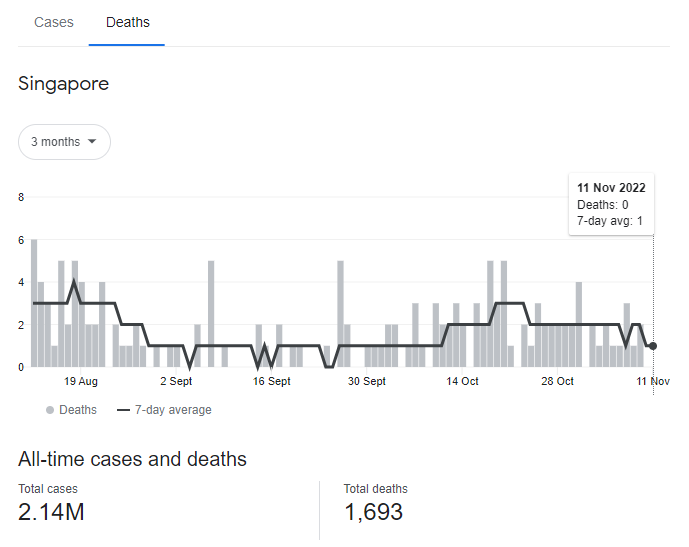The height and width of the screenshot is (547, 689).
Task: Open the 3 months time range dropdown
Action: tap(64, 142)
